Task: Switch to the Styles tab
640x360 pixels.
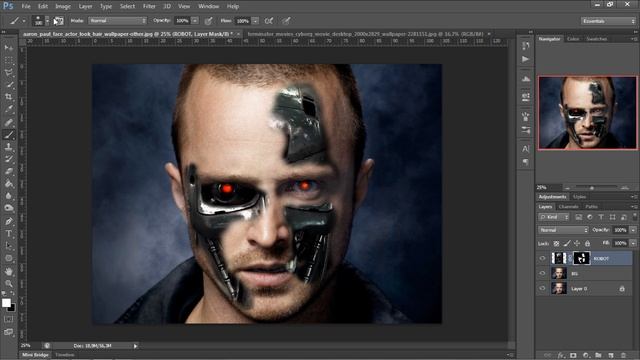Action: click(579, 197)
